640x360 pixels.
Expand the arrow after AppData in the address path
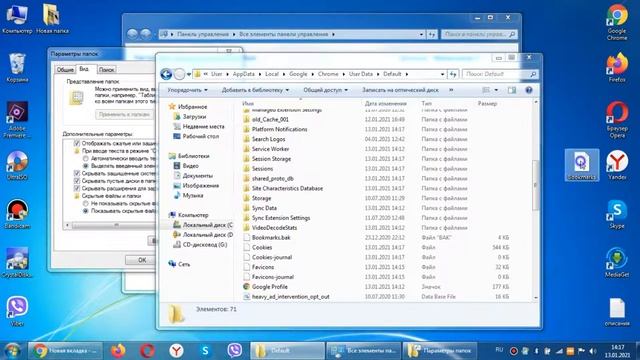260,74
